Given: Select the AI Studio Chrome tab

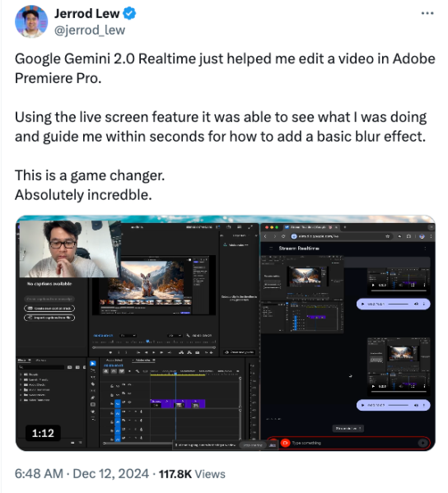Looking at the screenshot, I should [311, 226].
